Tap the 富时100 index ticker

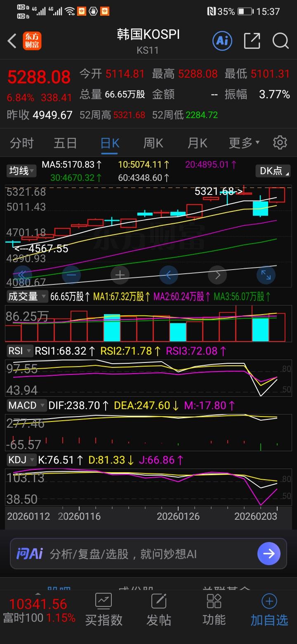point(39,611)
